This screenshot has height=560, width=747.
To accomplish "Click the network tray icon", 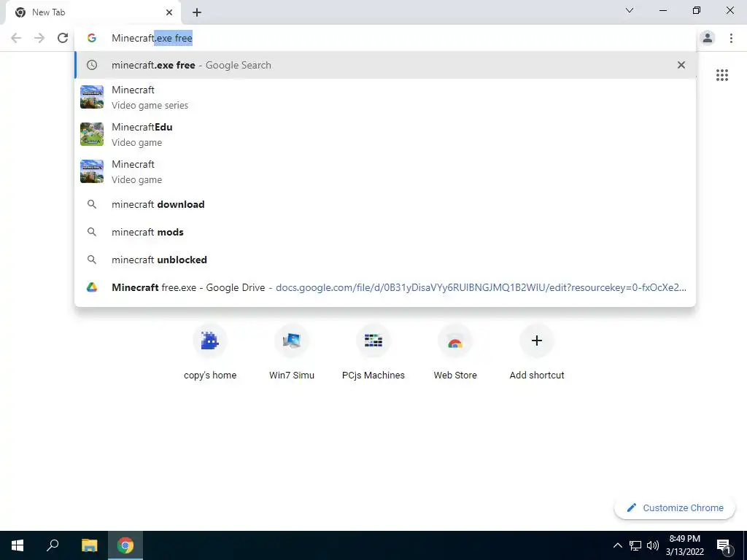I will pyautogui.click(x=635, y=545).
